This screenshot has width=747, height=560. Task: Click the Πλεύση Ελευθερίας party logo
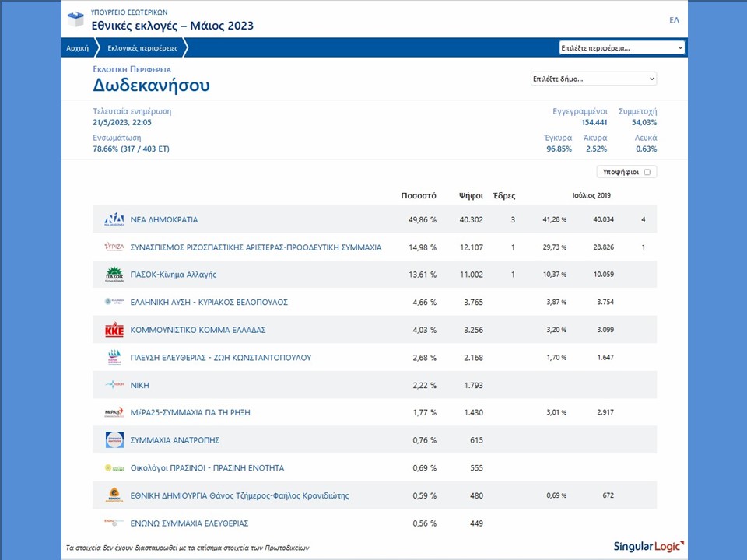pyautogui.click(x=114, y=358)
